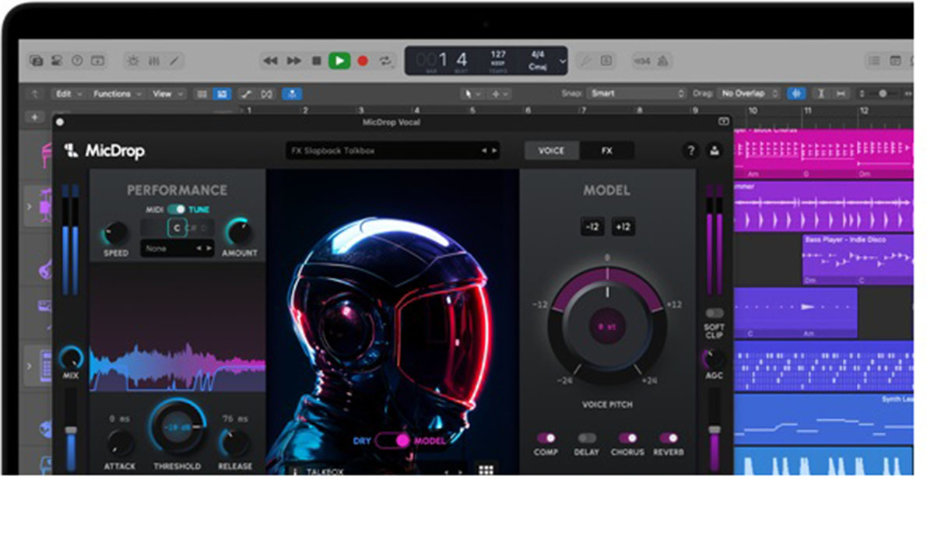This screenshot has height=560, width=934.
Task: Stop playback
Action: tap(316, 61)
